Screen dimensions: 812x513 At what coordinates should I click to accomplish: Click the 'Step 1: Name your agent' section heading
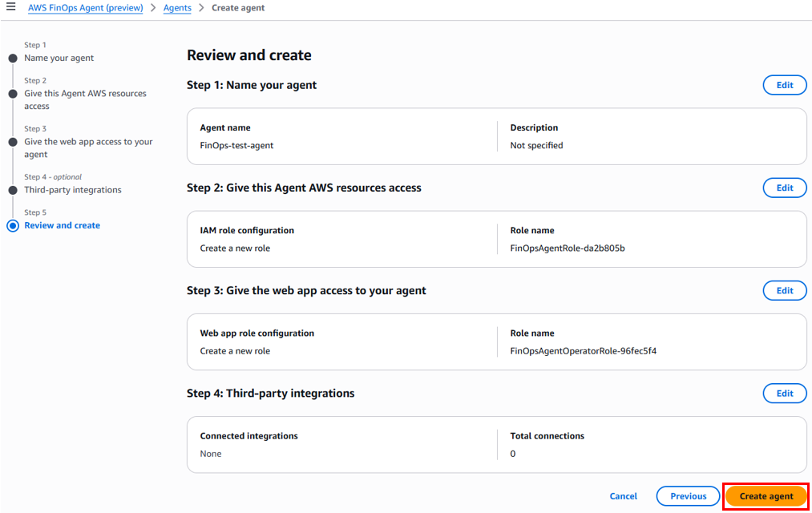[252, 85]
